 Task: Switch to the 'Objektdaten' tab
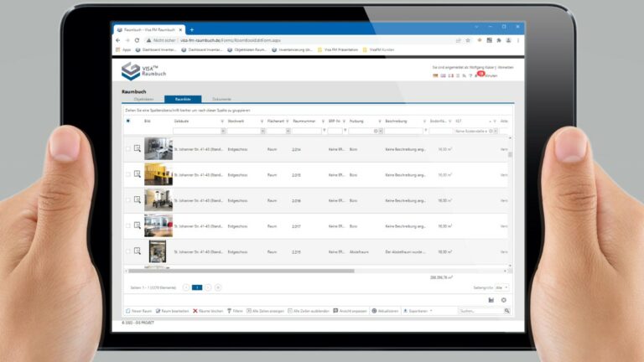point(143,99)
